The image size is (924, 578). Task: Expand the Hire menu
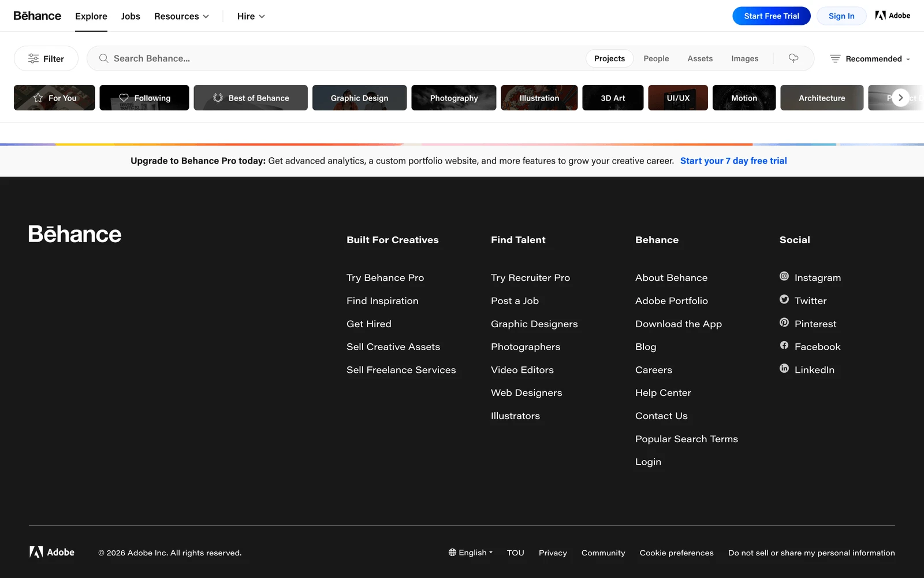click(x=251, y=16)
